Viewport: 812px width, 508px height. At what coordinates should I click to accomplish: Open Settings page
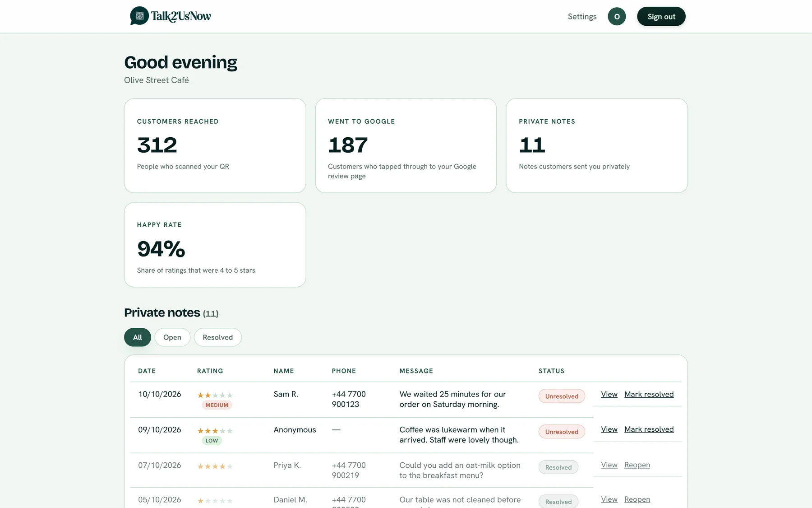click(582, 16)
